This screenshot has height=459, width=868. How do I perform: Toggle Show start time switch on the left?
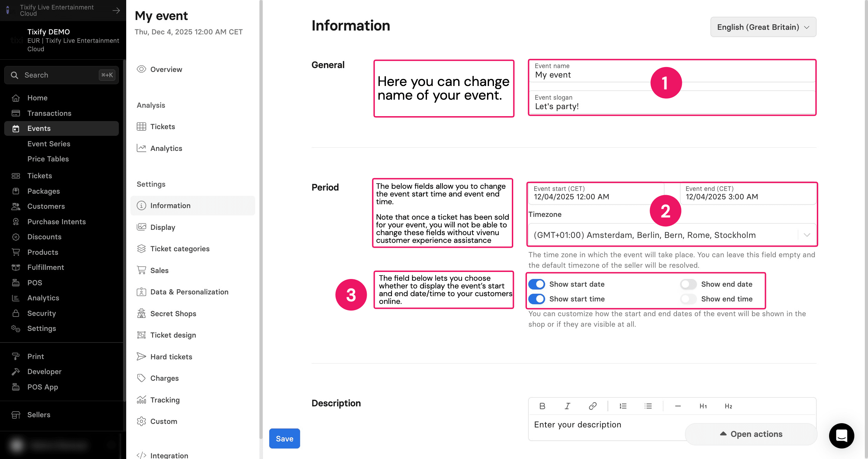537,299
